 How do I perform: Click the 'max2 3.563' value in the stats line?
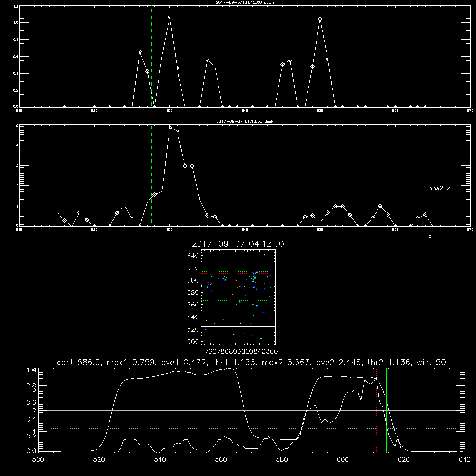click(x=286, y=362)
